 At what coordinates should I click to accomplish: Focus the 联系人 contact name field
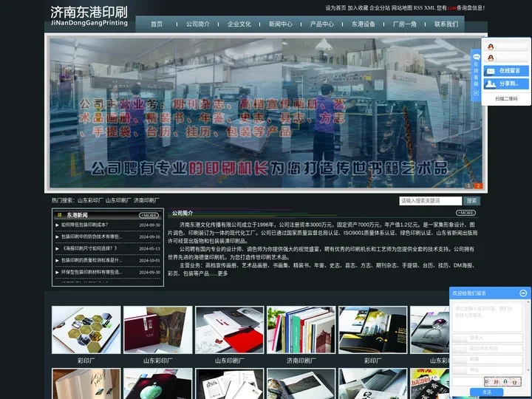click(x=487, y=338)
